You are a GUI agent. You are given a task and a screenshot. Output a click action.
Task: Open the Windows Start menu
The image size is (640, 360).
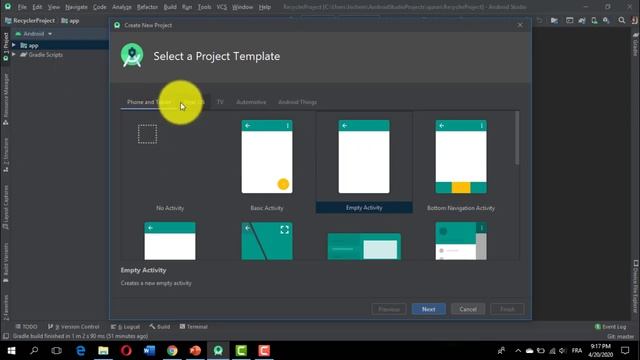[x=11, y=351]
